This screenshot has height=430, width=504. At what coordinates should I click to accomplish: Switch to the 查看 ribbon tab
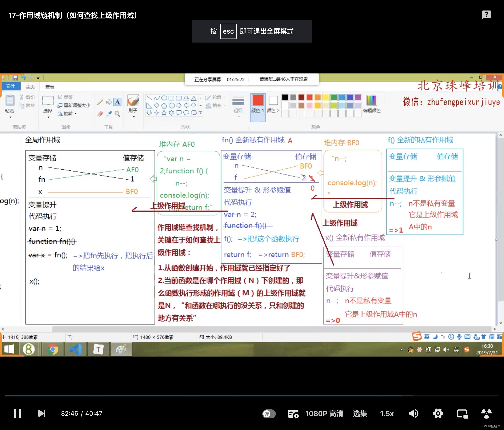coord(50,87)
